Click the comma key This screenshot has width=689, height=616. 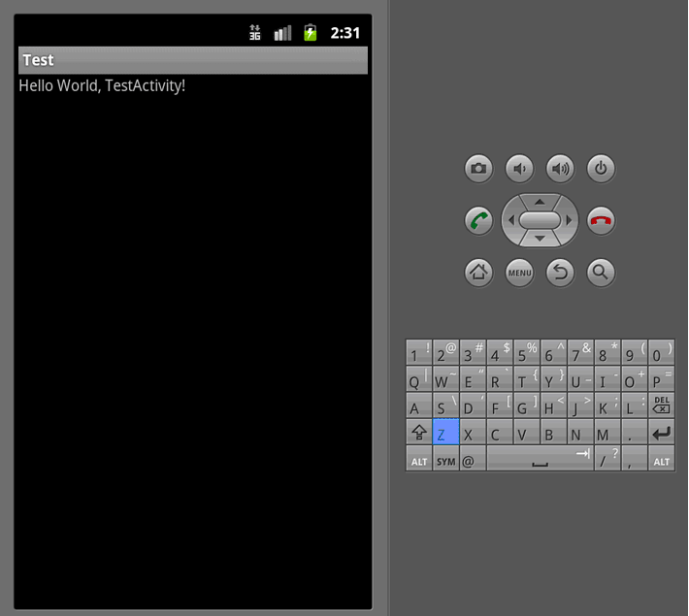click(635, 458)
